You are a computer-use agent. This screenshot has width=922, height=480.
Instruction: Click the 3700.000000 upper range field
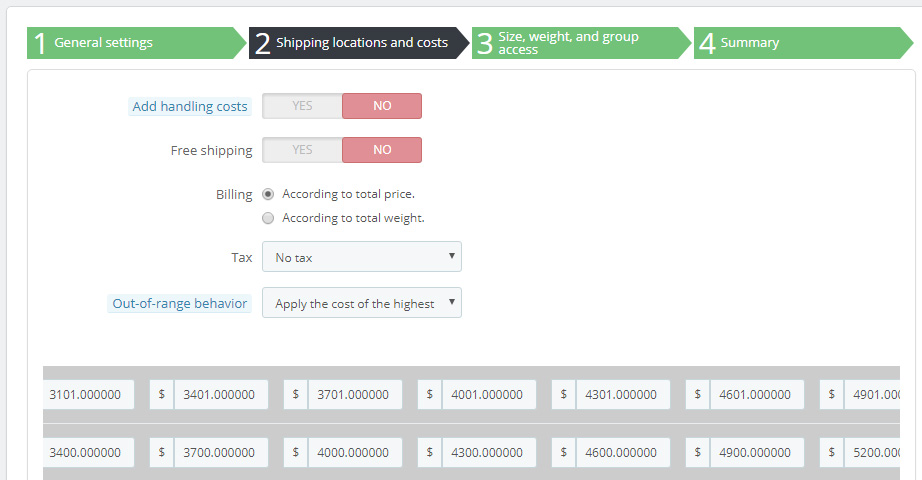click(x=221, y=452)
